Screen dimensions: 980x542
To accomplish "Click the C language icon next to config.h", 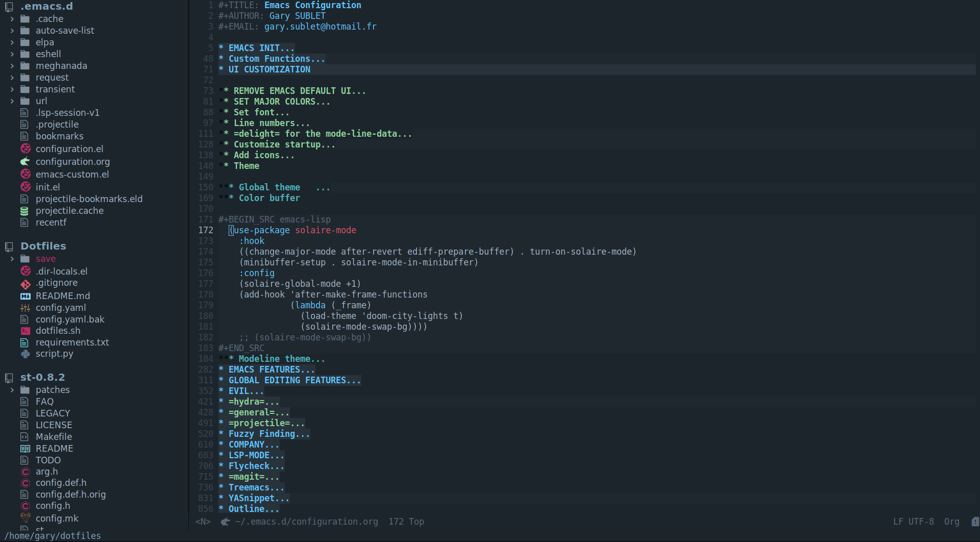I will pyautogui.click(x=26, y=506).
